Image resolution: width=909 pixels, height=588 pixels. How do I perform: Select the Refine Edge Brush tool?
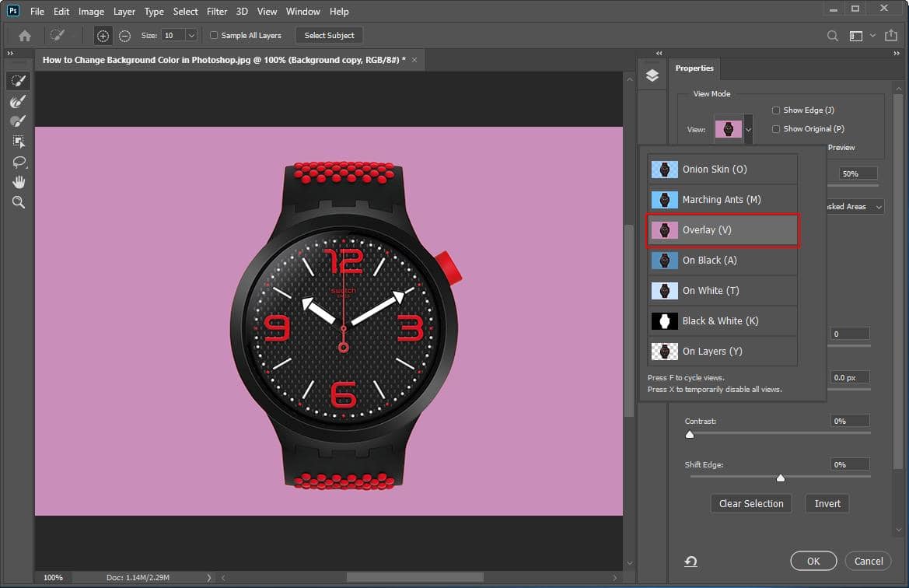(19, 100)
